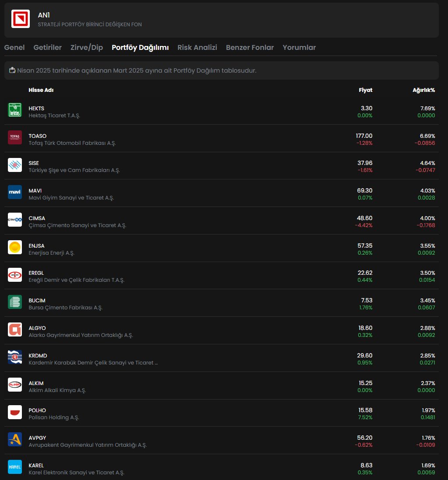
Task: Sort by Hisse Adı column header
Action: tap(41, 90)
